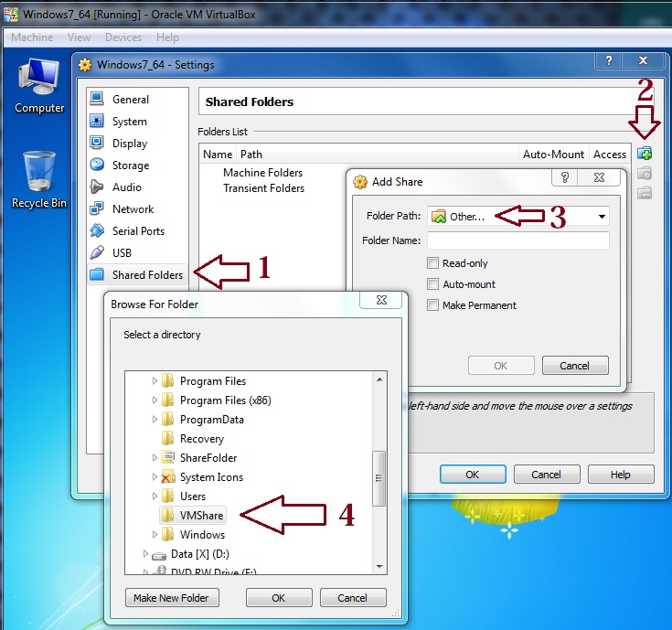Open the Help menu
The image size is (672, 630).
tap(167, 37)
